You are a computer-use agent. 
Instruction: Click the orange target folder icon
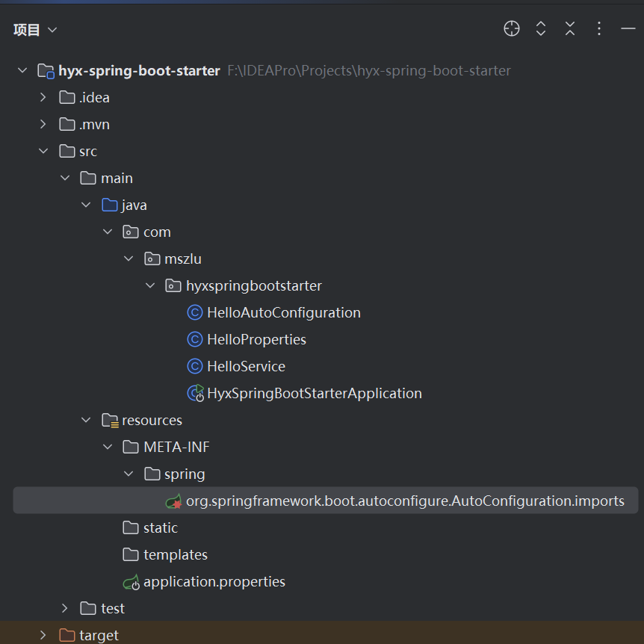click(x=67, y=635)
